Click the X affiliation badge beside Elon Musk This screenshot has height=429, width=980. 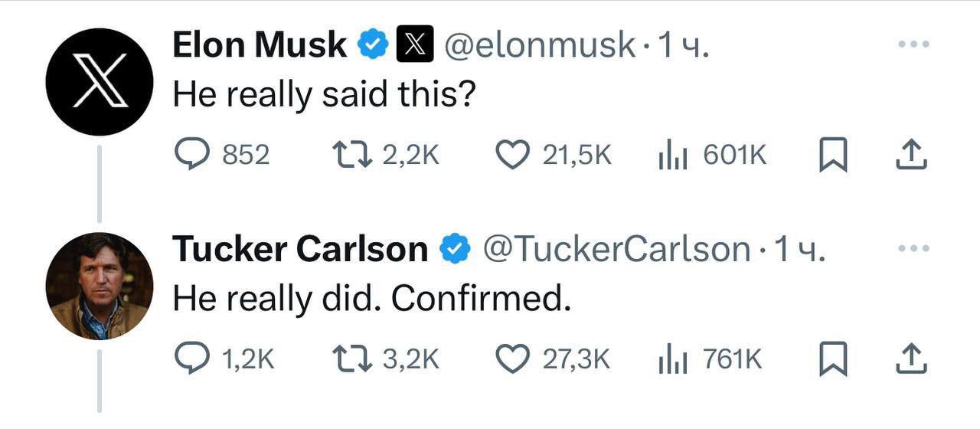coord(415,46)
